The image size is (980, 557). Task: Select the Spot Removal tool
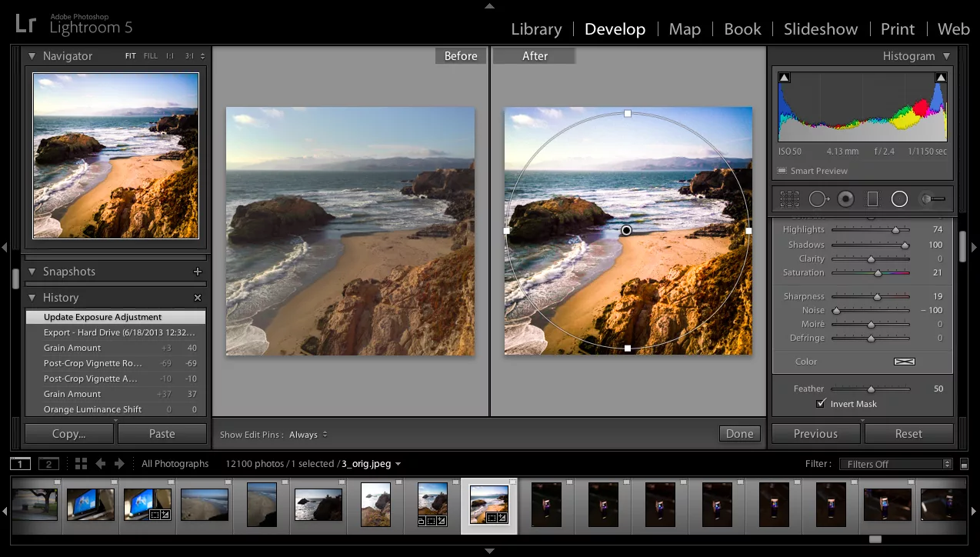pyautogui.click(x=818, y=199)
